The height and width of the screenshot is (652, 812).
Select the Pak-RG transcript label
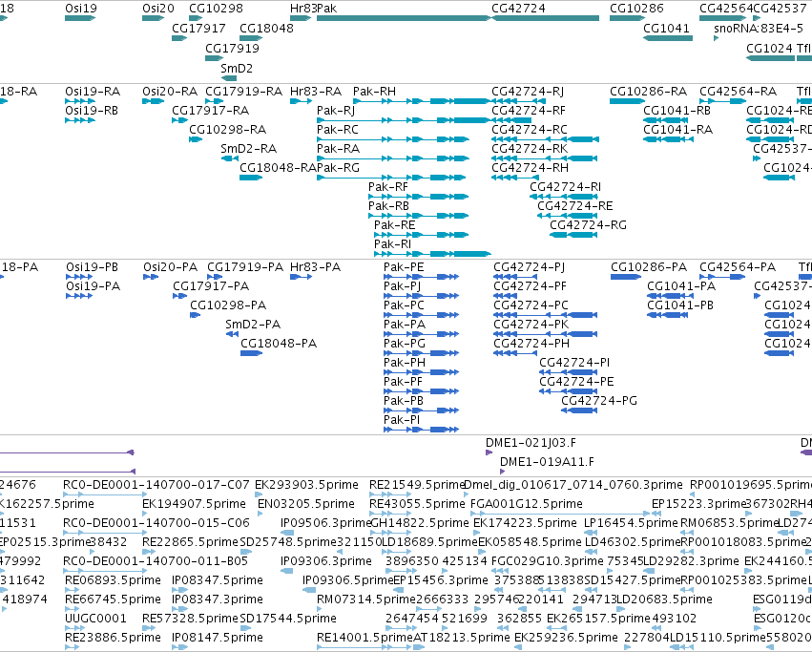point(338,168)
